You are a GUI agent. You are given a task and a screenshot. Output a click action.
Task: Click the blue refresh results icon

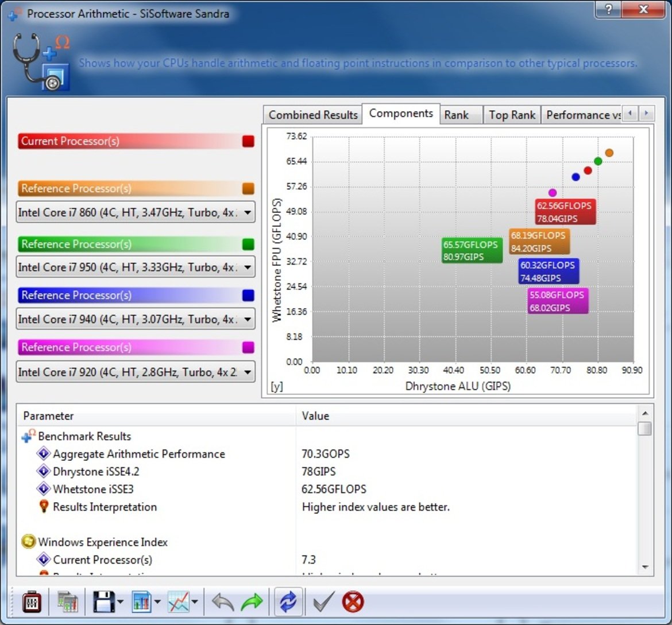(x=288, y=601)
